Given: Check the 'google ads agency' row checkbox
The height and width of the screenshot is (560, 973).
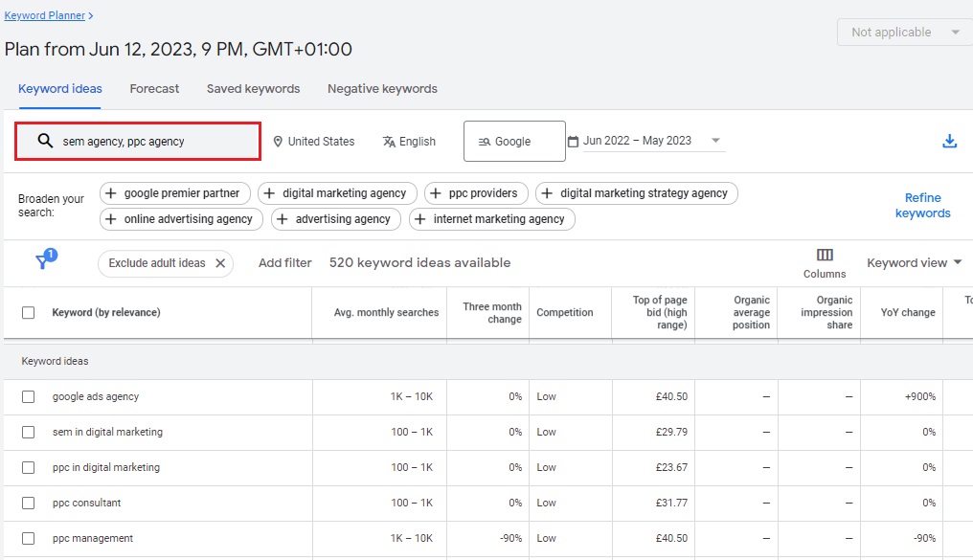Looking at the screenshot, I should pos(29,397).
